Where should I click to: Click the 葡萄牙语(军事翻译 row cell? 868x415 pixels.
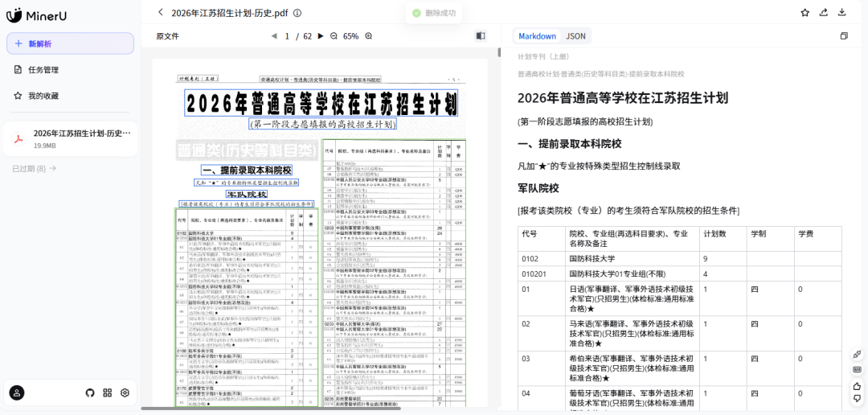[x=632, y=399]
